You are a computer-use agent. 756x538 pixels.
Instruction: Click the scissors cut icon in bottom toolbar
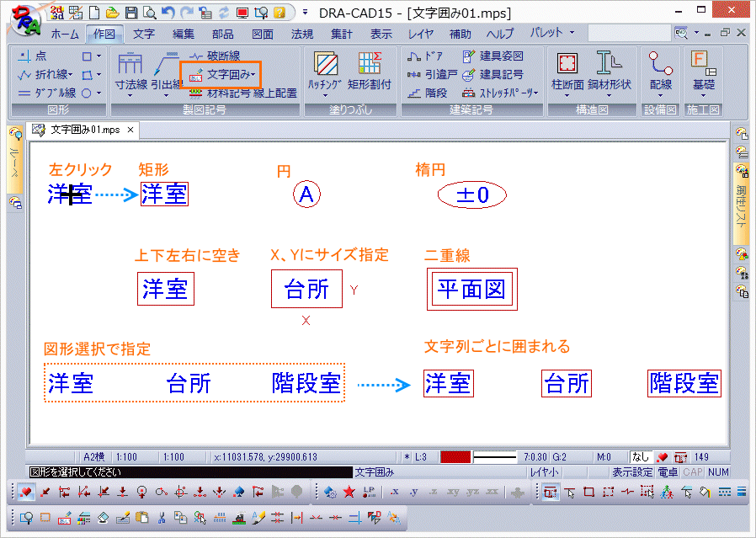click(x=162, y=518)
